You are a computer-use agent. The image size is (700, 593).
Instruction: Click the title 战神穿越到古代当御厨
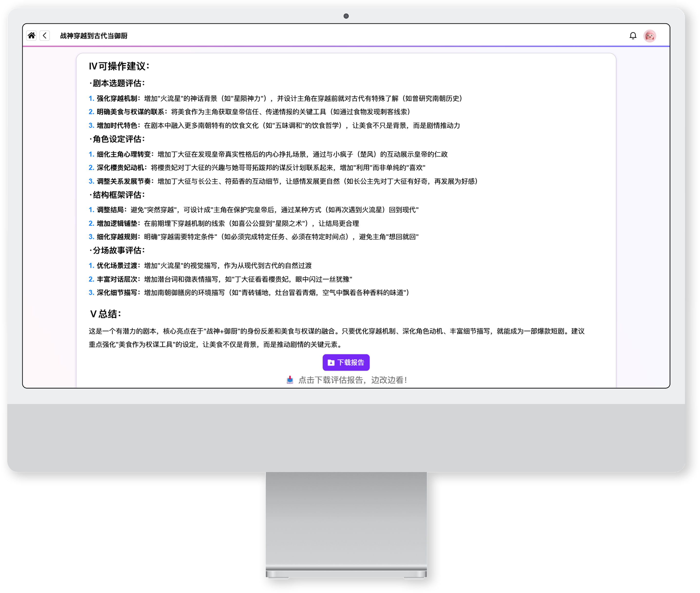point(94,36)
